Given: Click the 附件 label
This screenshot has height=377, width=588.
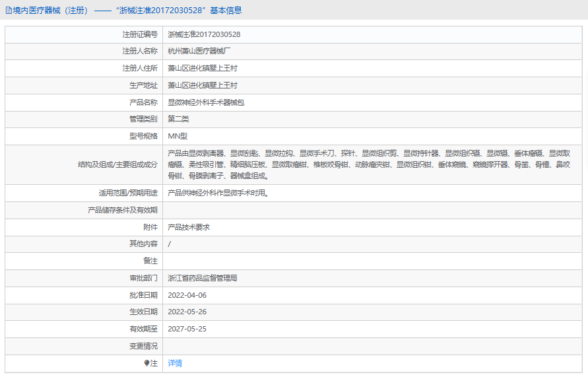Looking at the screenshot, I should (x=150, y=227).
